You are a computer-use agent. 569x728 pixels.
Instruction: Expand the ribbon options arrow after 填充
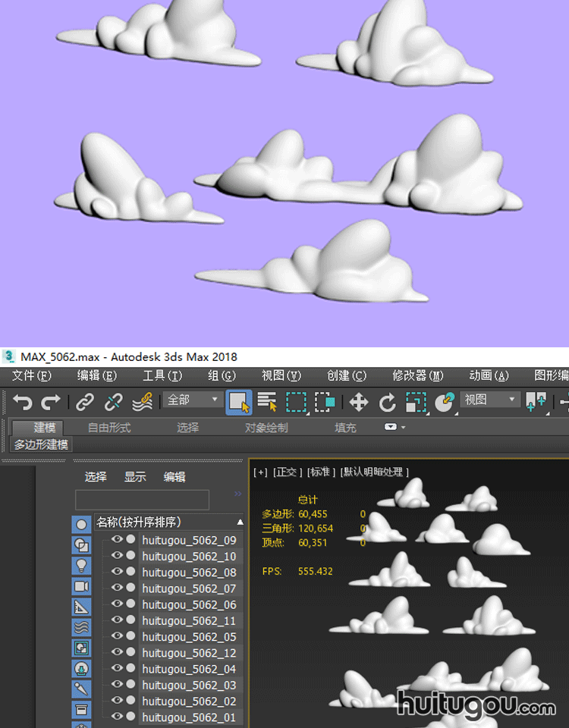395,428
